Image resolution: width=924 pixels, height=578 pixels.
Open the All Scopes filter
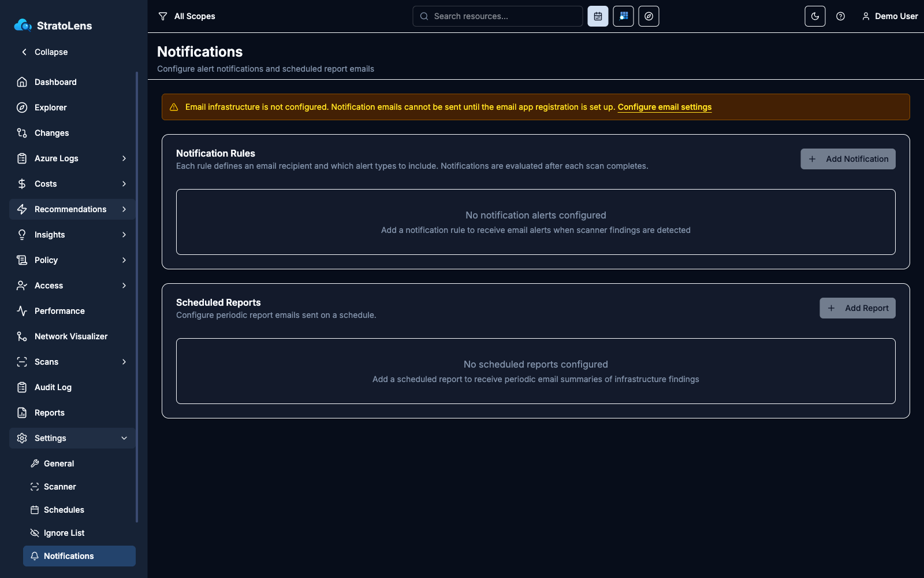187,16
